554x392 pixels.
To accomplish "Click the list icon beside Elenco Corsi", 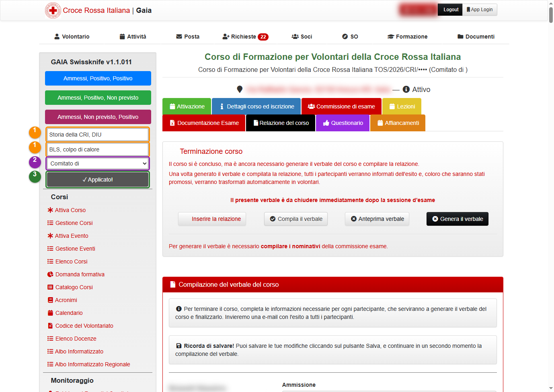I will coord(50,261).
